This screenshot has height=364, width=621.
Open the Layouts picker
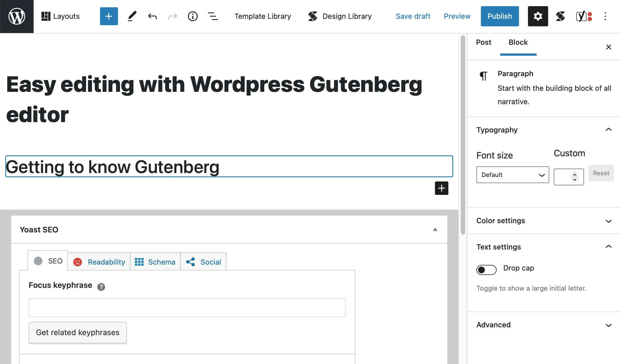[61, 16]
